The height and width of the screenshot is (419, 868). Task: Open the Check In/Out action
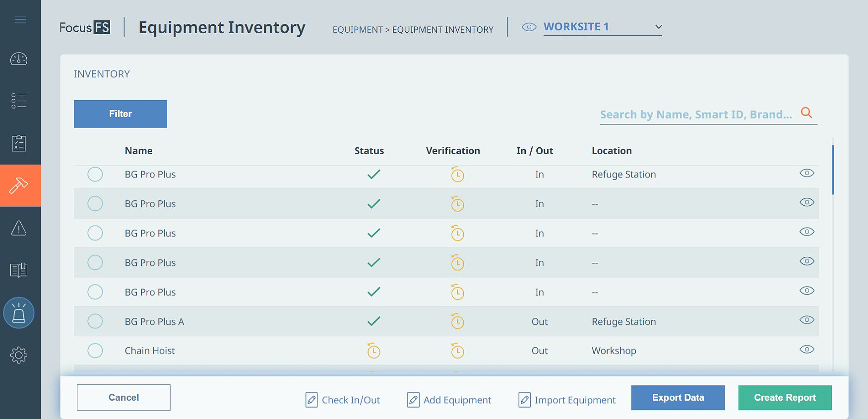point(343,400)
